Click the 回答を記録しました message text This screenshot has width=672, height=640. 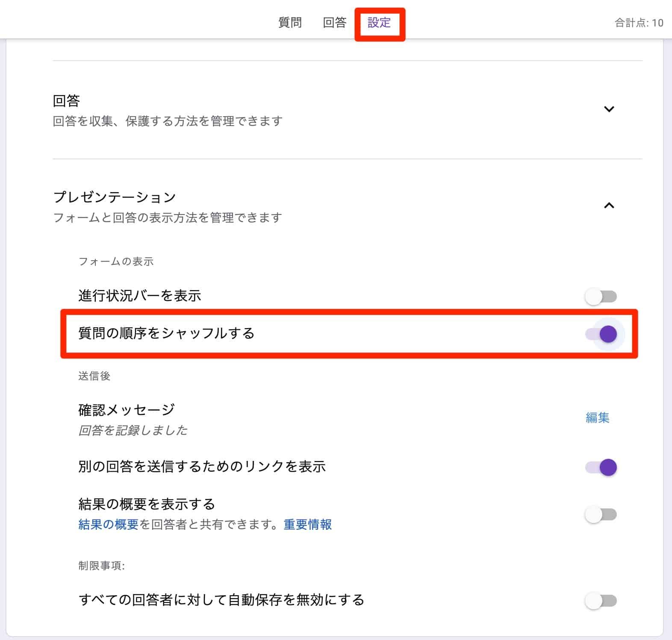click(x=133, y=430)
